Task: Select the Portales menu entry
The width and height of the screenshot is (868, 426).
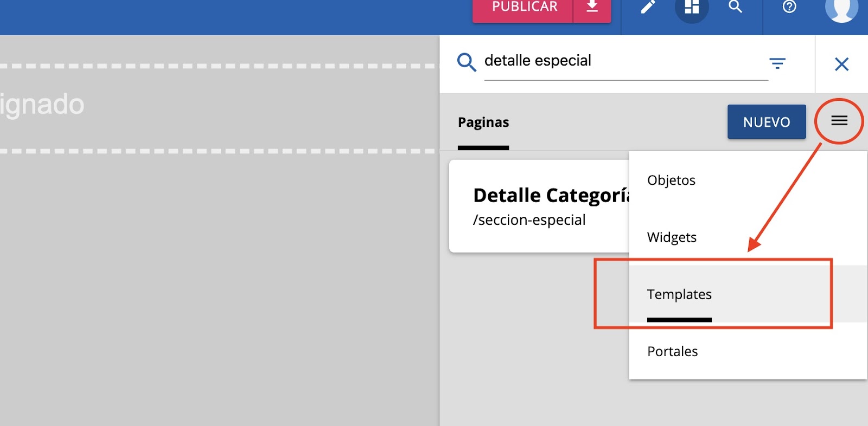Action: click(x=672, y=352)
